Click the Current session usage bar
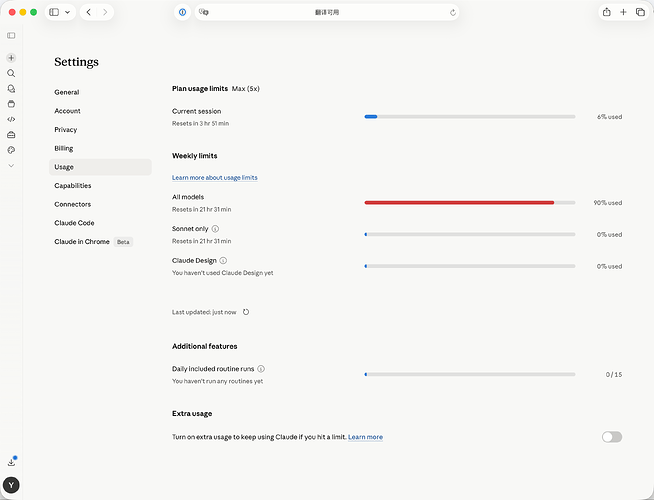 [x=470, y=117]
